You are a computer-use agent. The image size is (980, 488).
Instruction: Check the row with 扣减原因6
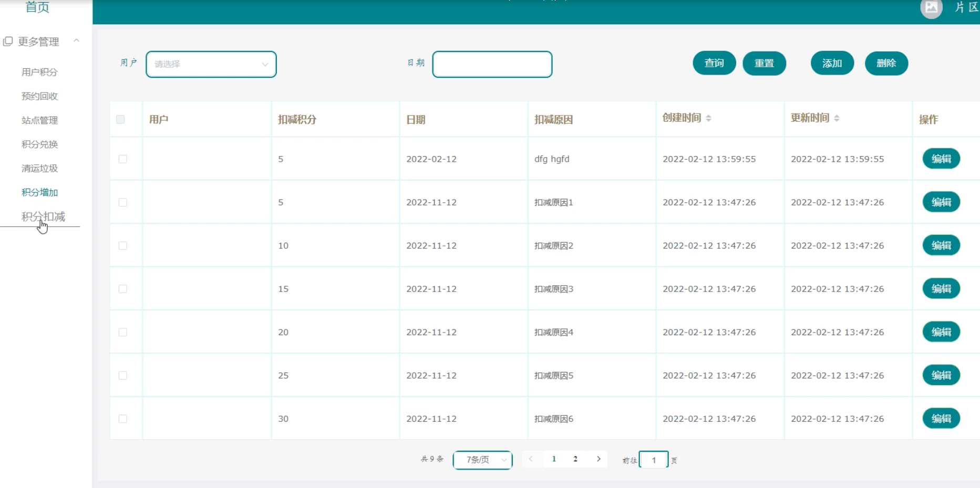pos(123,419)
